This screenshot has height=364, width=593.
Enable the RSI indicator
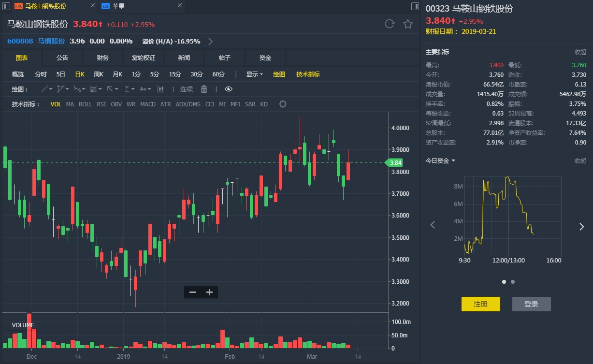101,104
